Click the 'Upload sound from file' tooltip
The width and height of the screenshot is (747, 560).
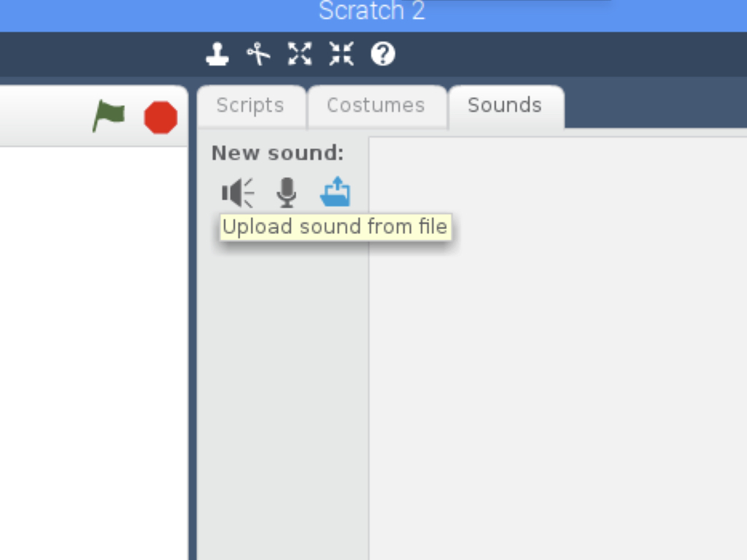click(336, 227)
